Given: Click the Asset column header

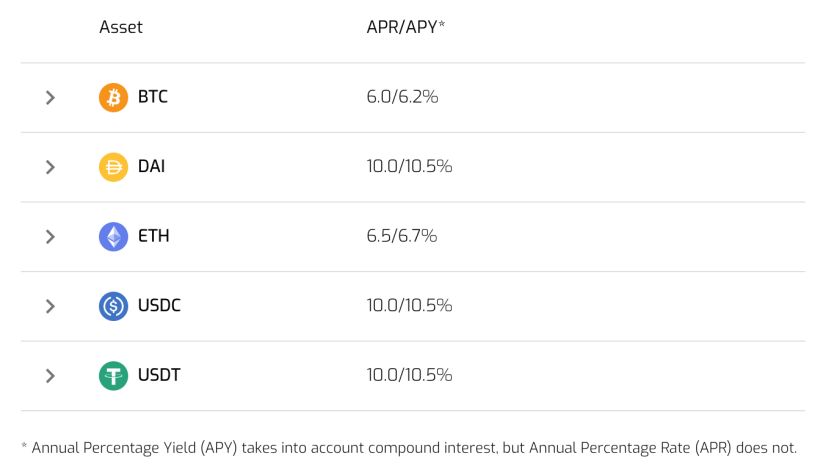Looking at the screenshot, I should (x=121, y=27).
